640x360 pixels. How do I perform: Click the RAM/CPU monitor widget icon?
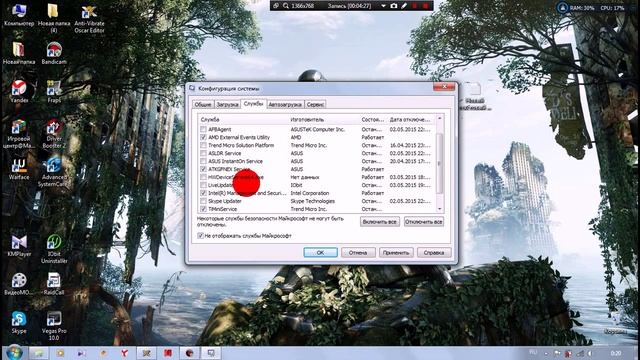point(563,7)
